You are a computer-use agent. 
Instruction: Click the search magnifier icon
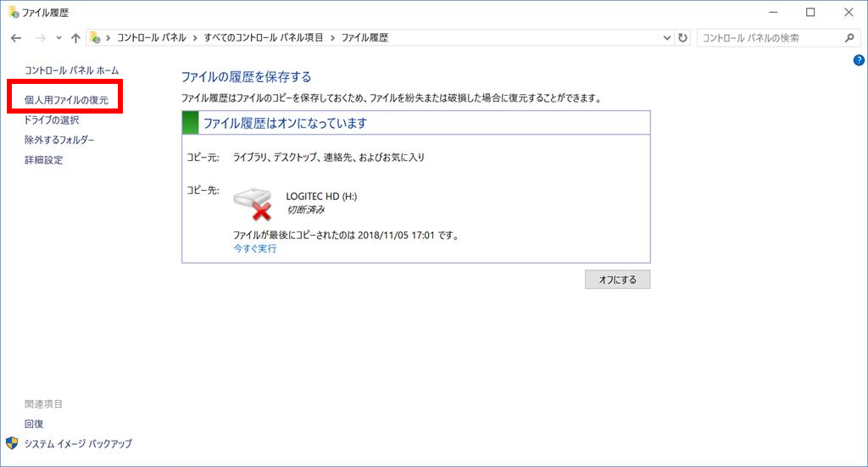pyautogui.click(x=850, y=38)
